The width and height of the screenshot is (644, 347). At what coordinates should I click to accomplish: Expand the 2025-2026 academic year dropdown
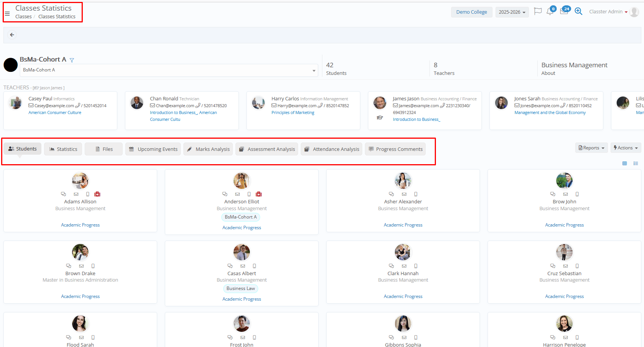click(x=512, y=12)
